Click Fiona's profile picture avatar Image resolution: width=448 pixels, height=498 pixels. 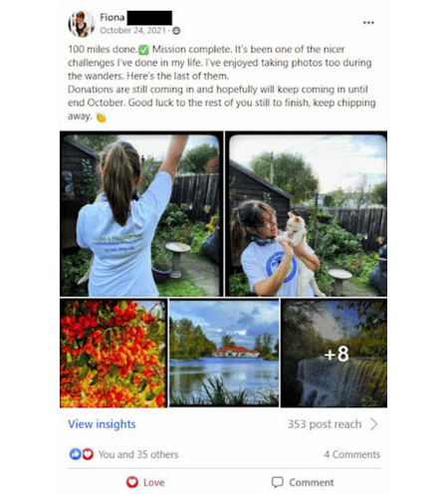82,24
